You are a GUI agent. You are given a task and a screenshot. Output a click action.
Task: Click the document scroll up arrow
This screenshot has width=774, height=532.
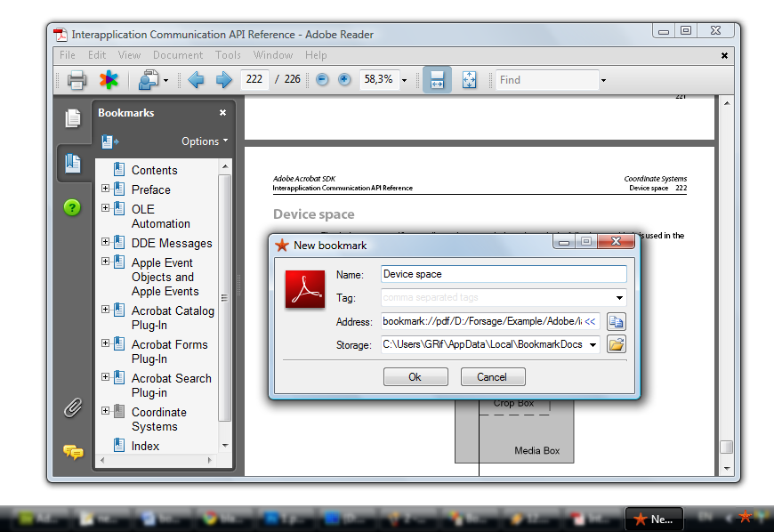tap(727, 103)
